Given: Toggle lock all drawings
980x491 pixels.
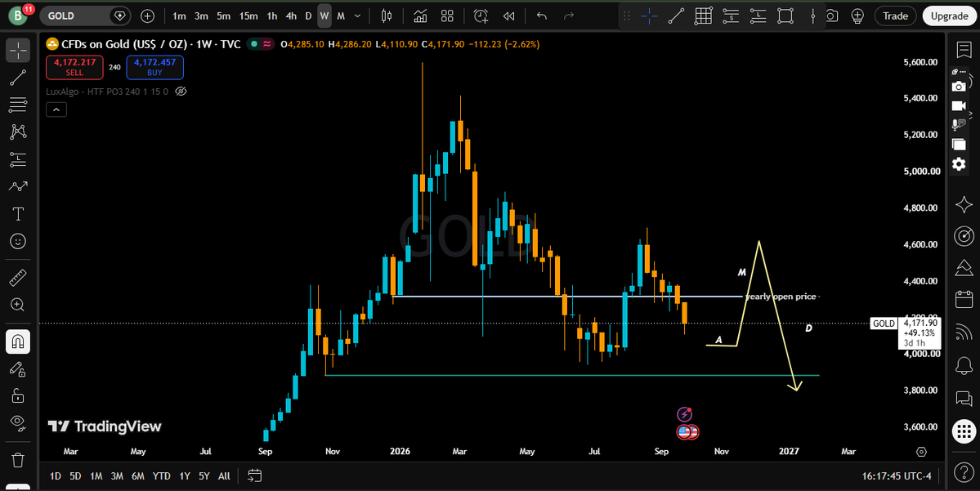Looking at the screenshot, I should pos(18,396).
